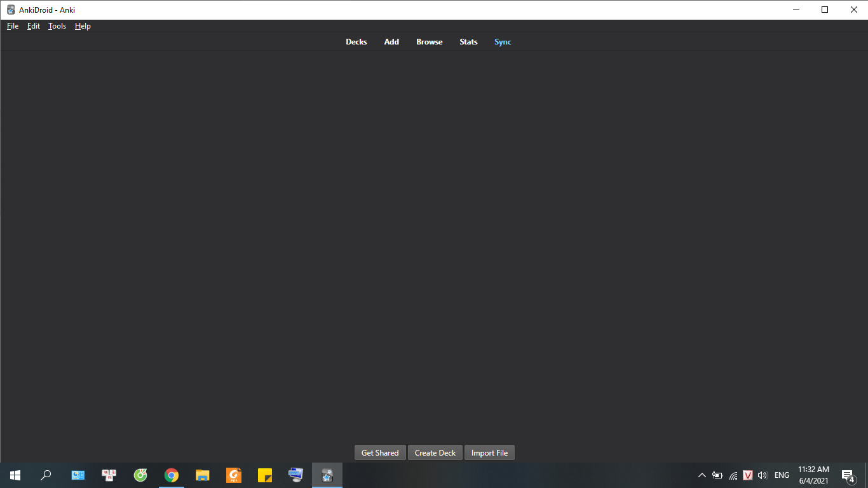Screen dimensions: 868x488
Task: Open the Edit menu
Action: coord(34,26)
